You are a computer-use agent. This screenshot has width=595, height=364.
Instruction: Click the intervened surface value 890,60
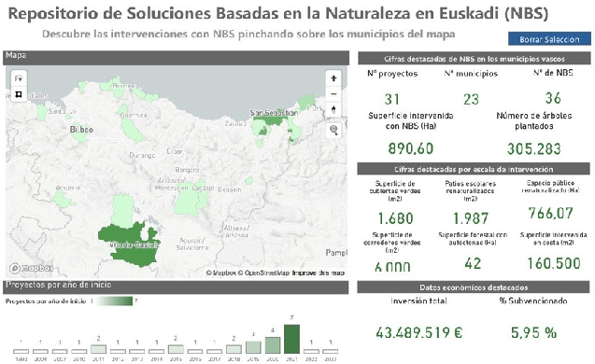click(411, 148)
